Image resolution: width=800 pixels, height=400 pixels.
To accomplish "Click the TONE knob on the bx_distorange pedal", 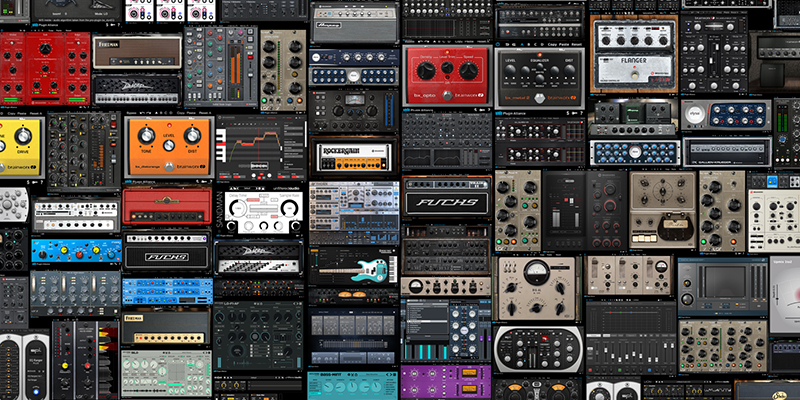I will pyautogui.click(x=146, y=135).
